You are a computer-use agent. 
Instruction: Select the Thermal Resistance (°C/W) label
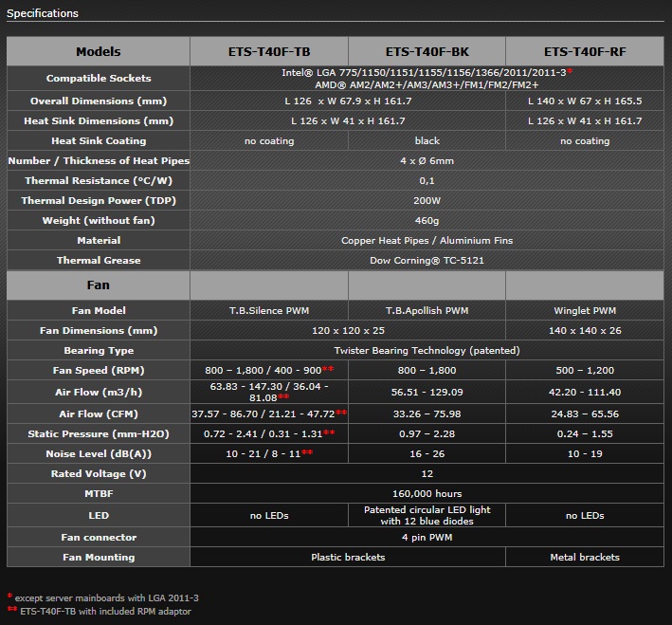pyautogui.click(x=99, y=180)
